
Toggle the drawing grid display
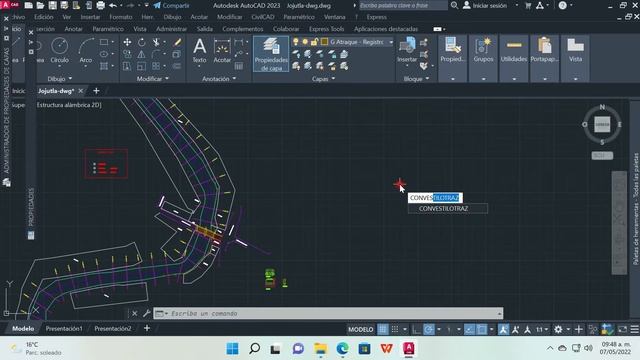tap(382, 329)
